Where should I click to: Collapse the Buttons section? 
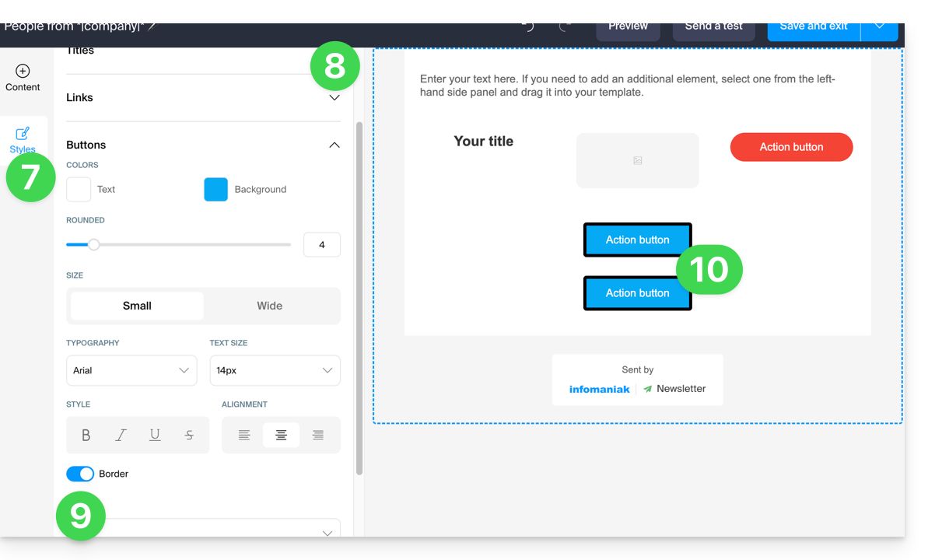point(334,145)
